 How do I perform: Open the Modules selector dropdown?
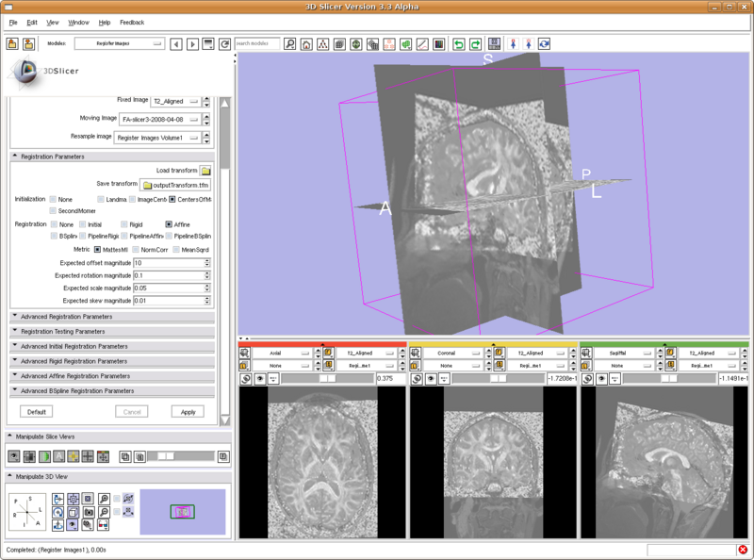[119, 43]
